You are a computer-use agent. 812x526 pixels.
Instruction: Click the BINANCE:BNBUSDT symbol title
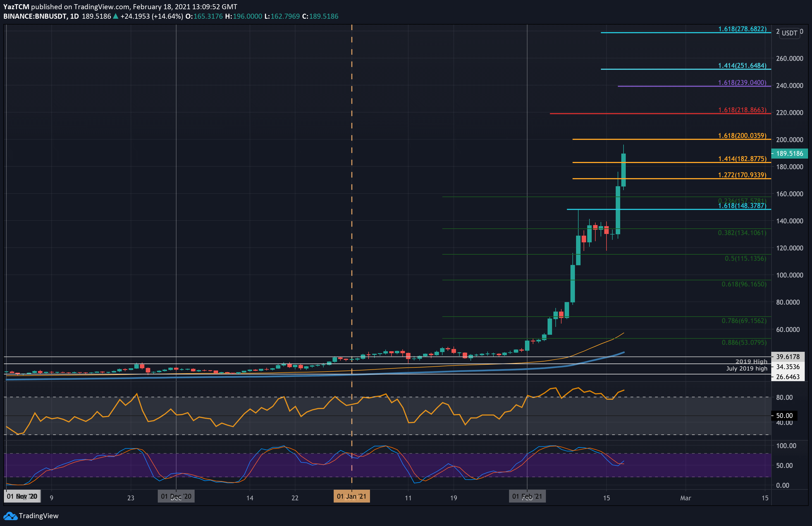(34, 16)
